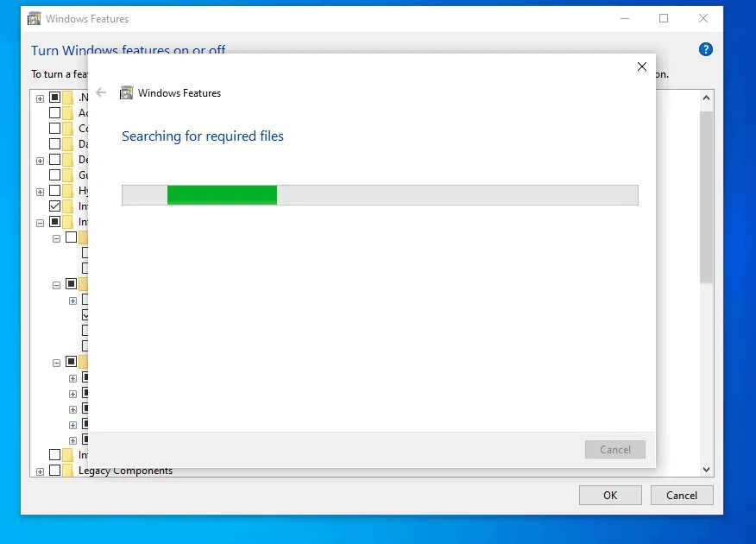Click OK in the Windows Features window
756x544 pixels.
pyautogui.click(x=610, y=496)
